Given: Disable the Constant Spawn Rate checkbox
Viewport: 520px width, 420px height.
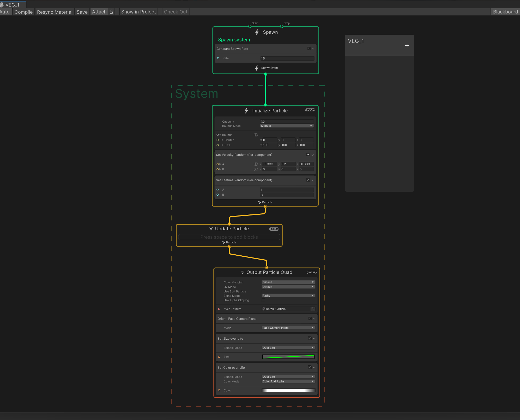Looking at the screenshot, I should pos(309,49).
